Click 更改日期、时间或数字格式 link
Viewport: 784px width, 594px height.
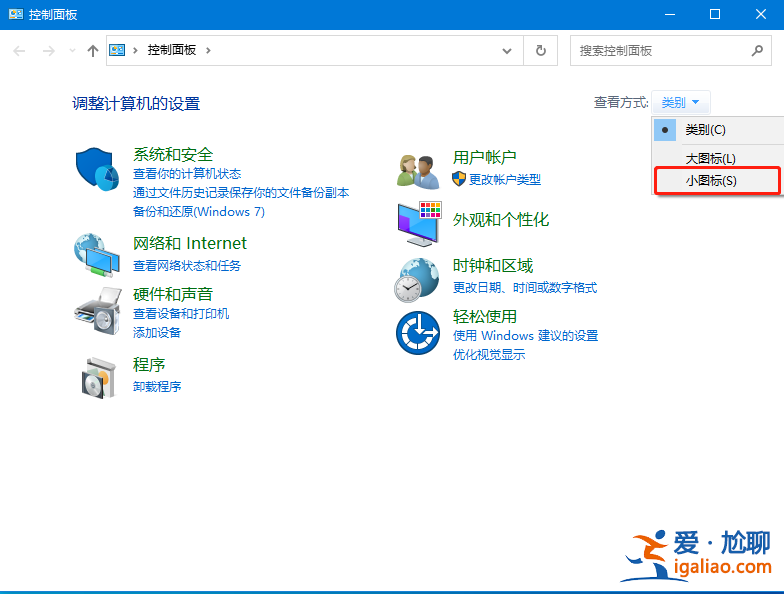524,288
